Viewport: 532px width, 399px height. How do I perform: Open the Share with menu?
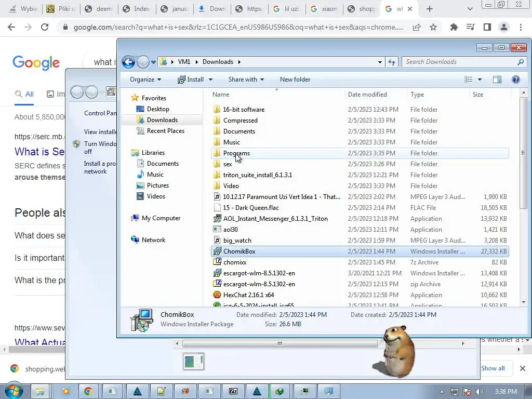point(246,79)
